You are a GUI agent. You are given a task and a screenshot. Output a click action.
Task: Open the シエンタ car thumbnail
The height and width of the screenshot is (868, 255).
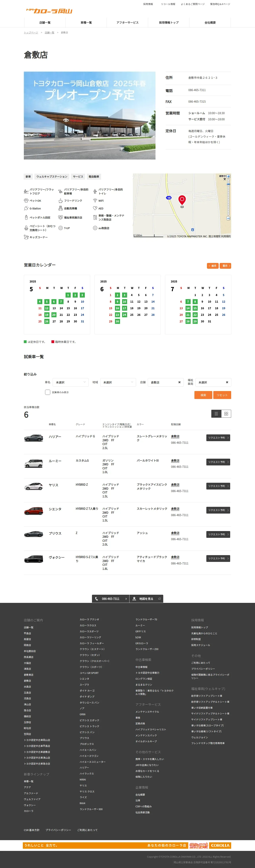(34, 511)
